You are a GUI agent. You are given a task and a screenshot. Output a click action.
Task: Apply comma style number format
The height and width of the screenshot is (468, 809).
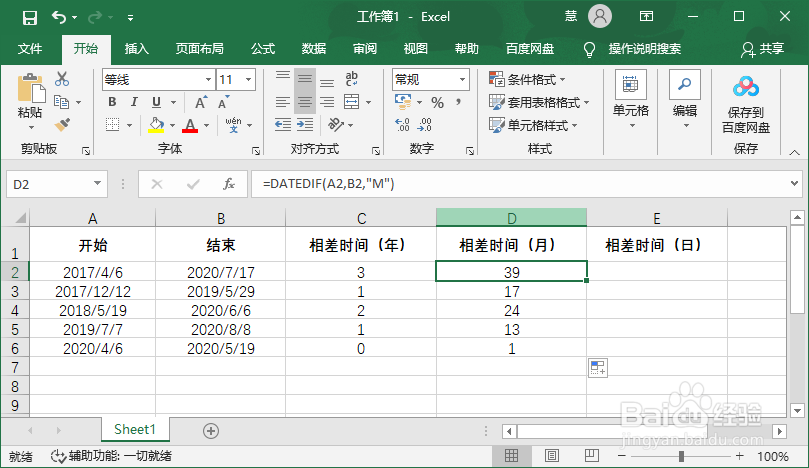pos(459,102)
